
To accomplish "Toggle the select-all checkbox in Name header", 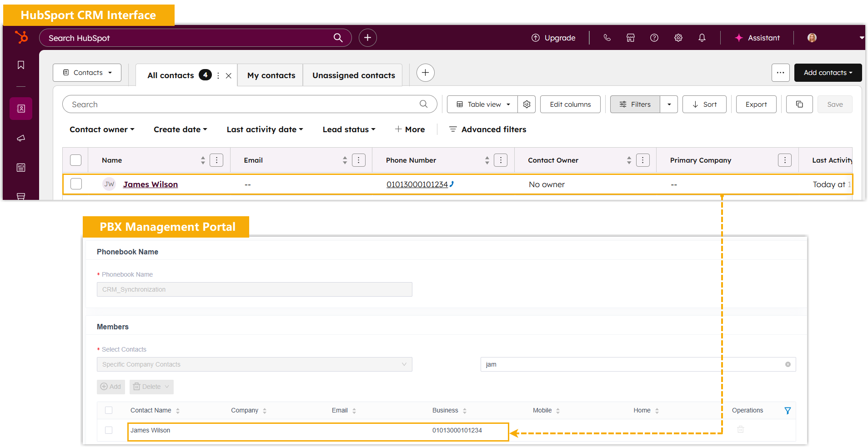I will [x=76, y=160].
